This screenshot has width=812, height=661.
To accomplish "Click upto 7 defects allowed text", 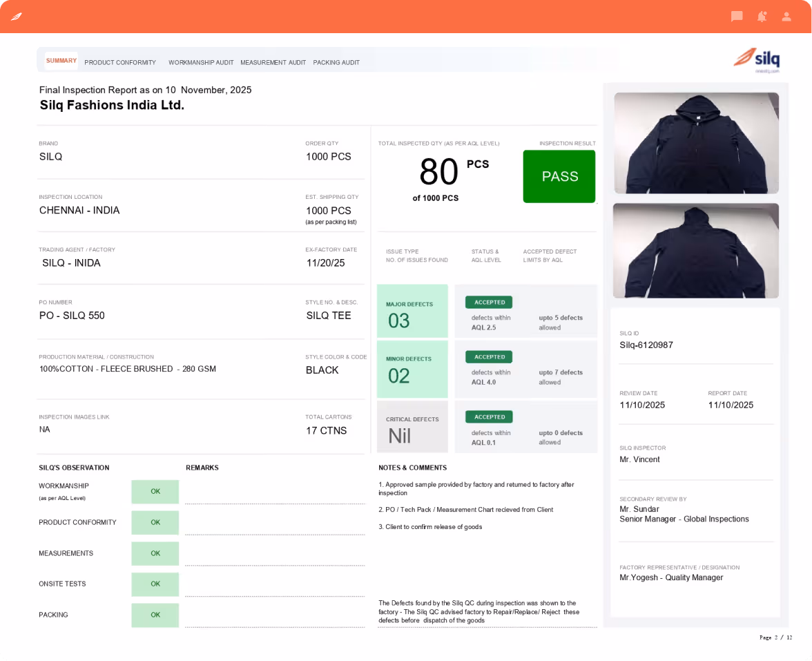I will 561,377.
